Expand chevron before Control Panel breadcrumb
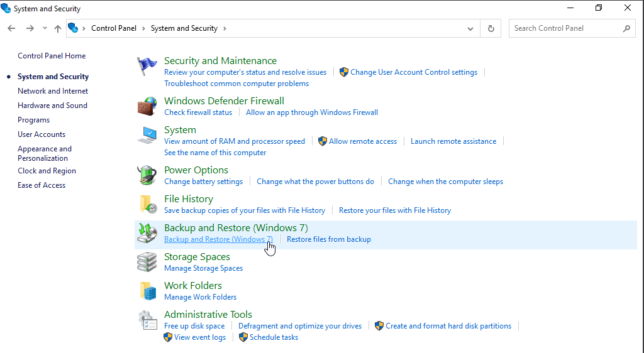644x353 pixels. tap(84, 28)
